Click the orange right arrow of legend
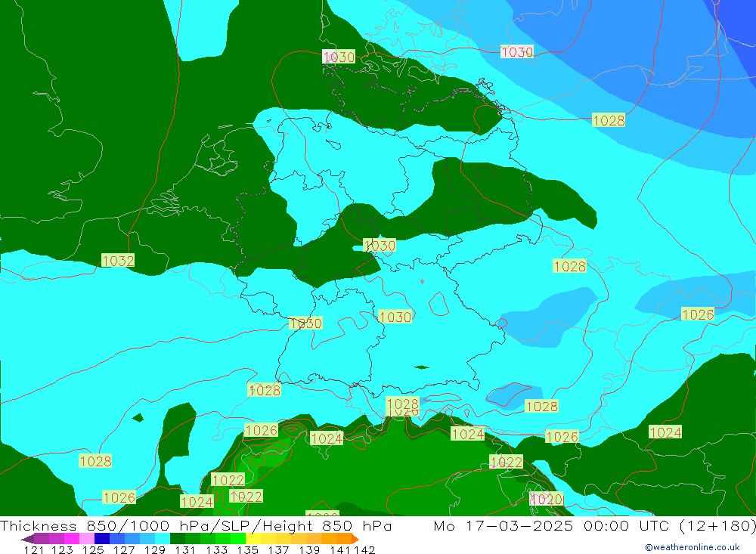 pos(355,539)
